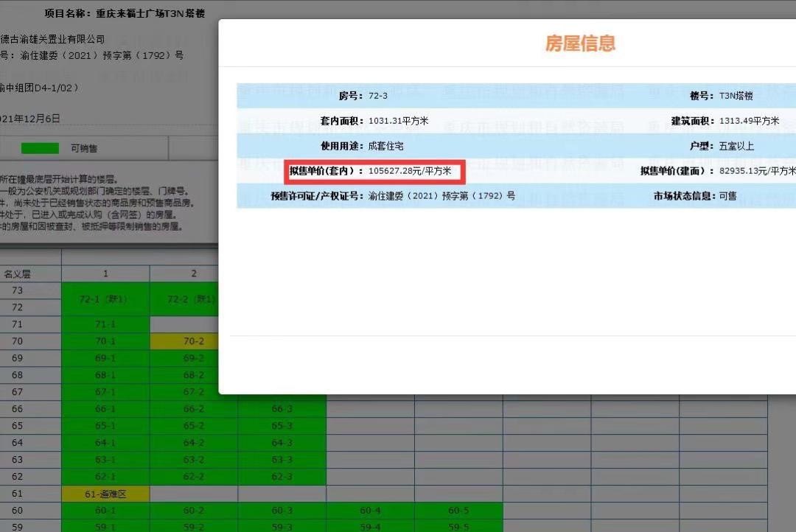Open unit 72-1 (跃1) details
This screenshot has height=532, width=796.
click(105, 299)
